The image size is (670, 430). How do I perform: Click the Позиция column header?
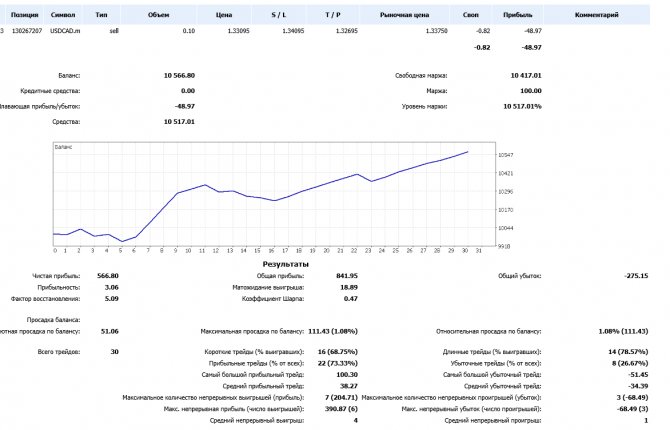(x=24, y=15)
